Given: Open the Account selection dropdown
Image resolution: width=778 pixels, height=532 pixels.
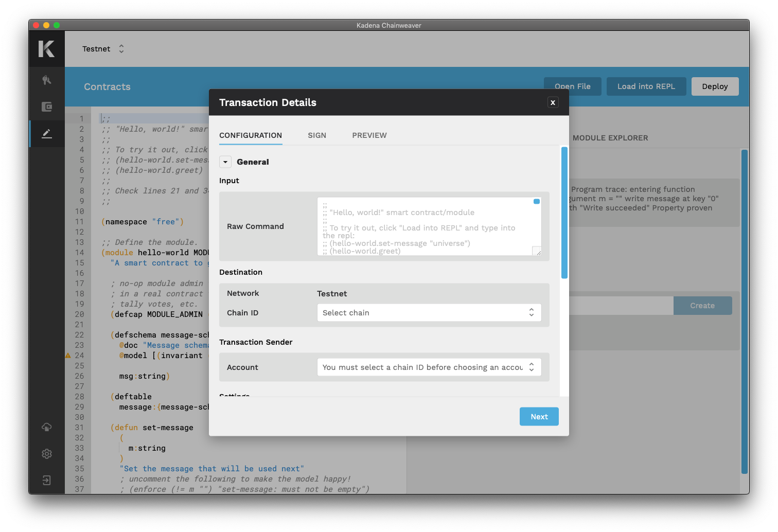Looking at the screenshot, I should [429, 367].
